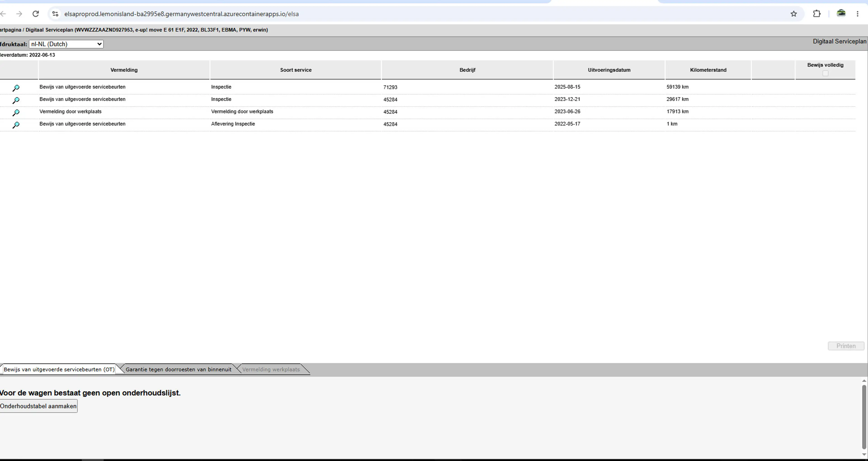Click the Kilometerstand column header
This screenshot has width=868, height=461.
click(x=708, y=70)
